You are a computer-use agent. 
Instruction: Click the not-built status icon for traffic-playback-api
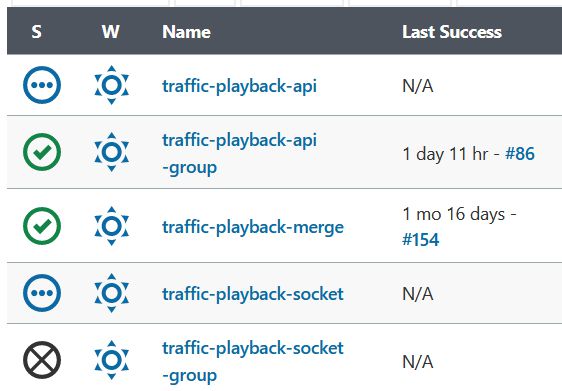[42, 85]
